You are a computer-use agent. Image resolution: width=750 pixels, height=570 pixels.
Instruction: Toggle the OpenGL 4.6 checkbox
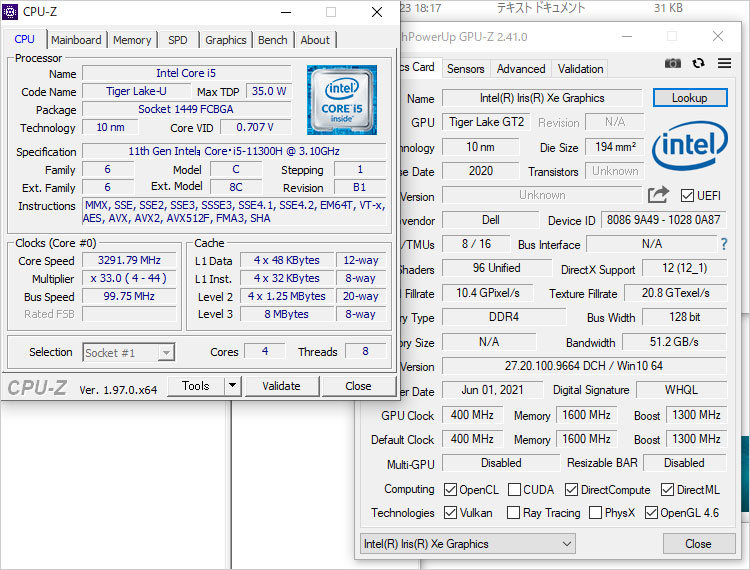(x=651, y=513)
